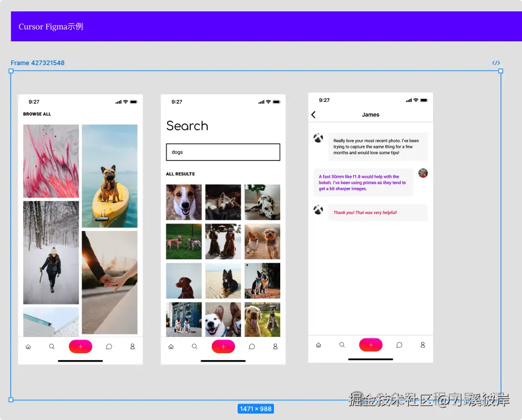522x420 pixels.
Task: Click the purple 'A fast 50mm' reply message
Action: 363,183
